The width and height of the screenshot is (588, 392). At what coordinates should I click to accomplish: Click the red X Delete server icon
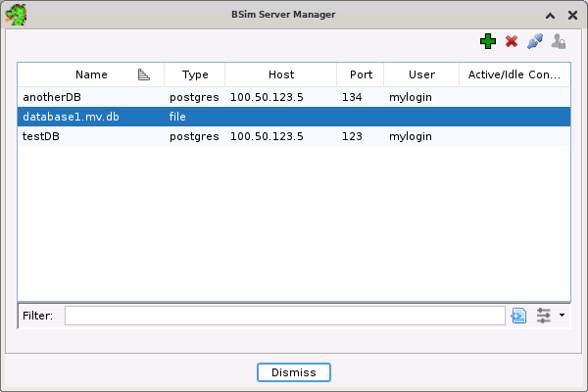[x=511, y=41]
